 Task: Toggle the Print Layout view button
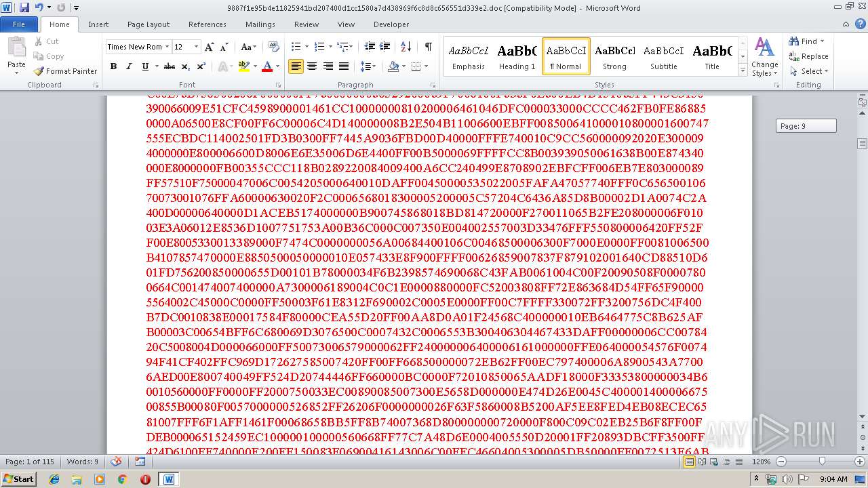coord(690,462)
